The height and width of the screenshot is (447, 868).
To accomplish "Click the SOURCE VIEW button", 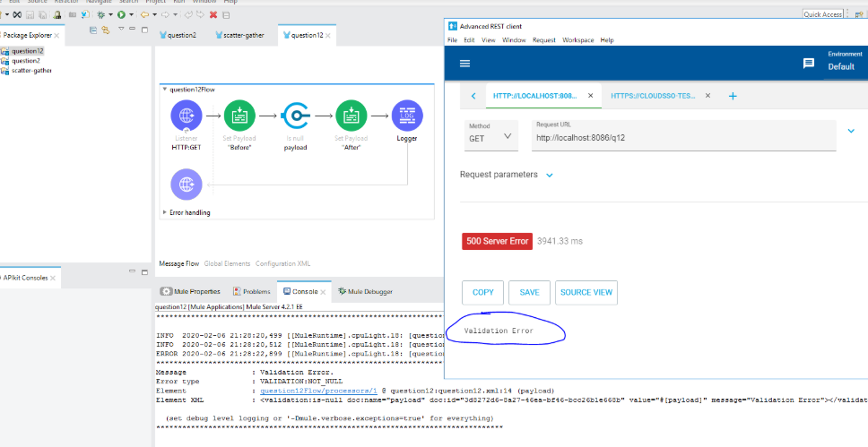I will (586, 292).
